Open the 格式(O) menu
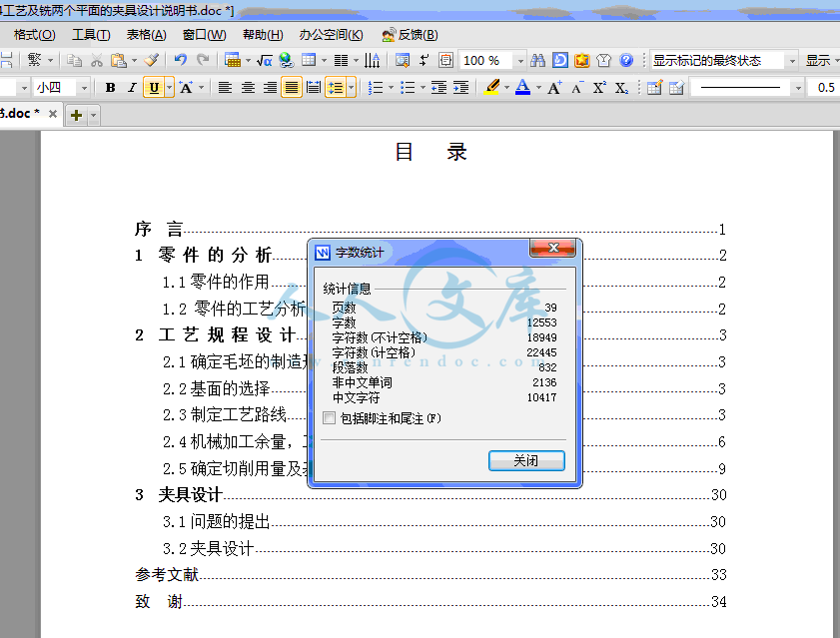This screenshot has height=638, width=840. click(x=34, y=35)
